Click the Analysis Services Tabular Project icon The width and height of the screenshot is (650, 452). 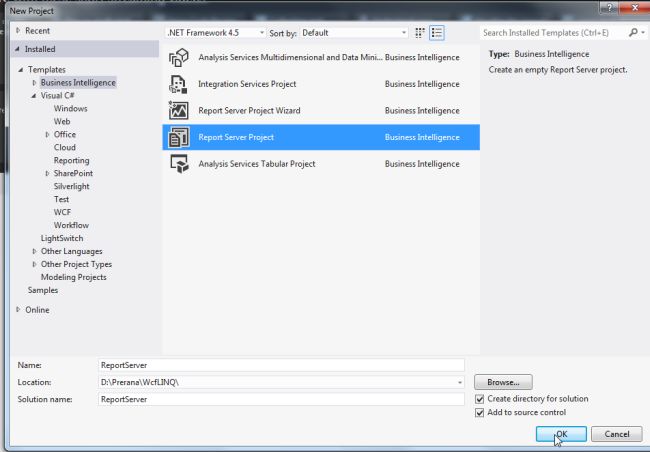(179, 164)
